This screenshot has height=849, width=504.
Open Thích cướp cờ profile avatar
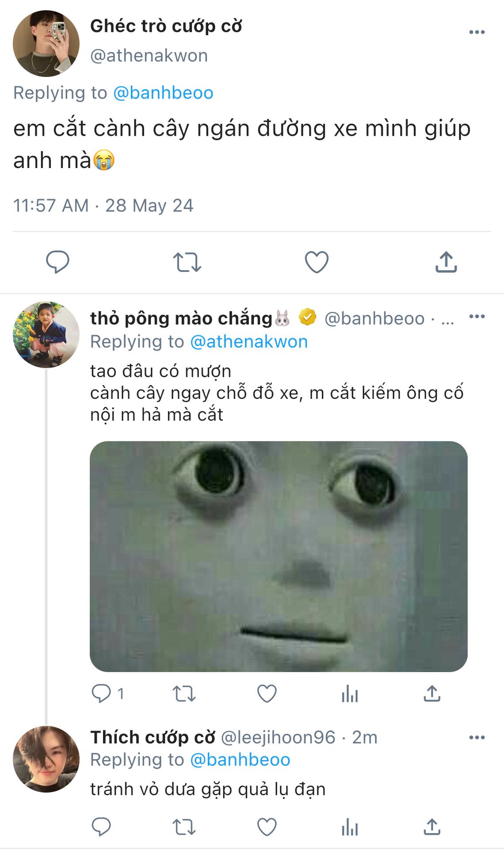pos(46,759)
